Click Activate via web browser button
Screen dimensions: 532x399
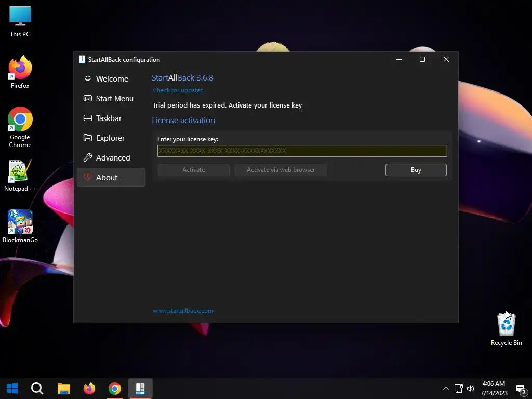(281, 170)
